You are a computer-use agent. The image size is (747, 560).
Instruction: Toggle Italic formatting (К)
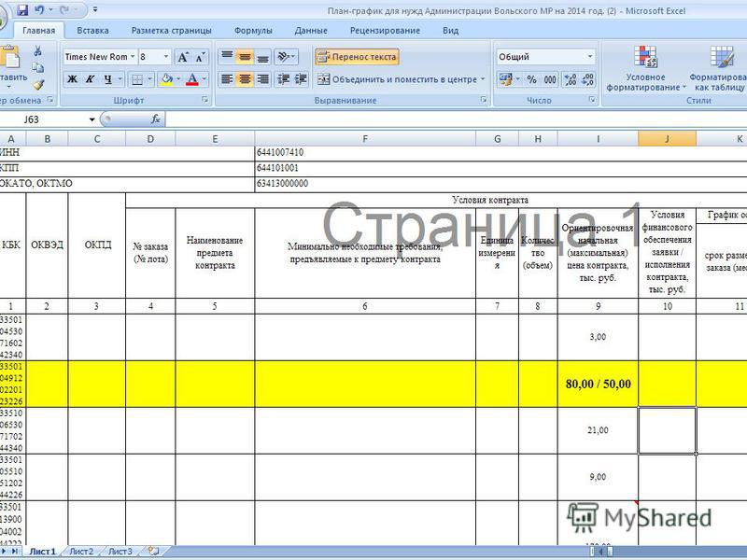pyautogui.click(x=90, y=79)
